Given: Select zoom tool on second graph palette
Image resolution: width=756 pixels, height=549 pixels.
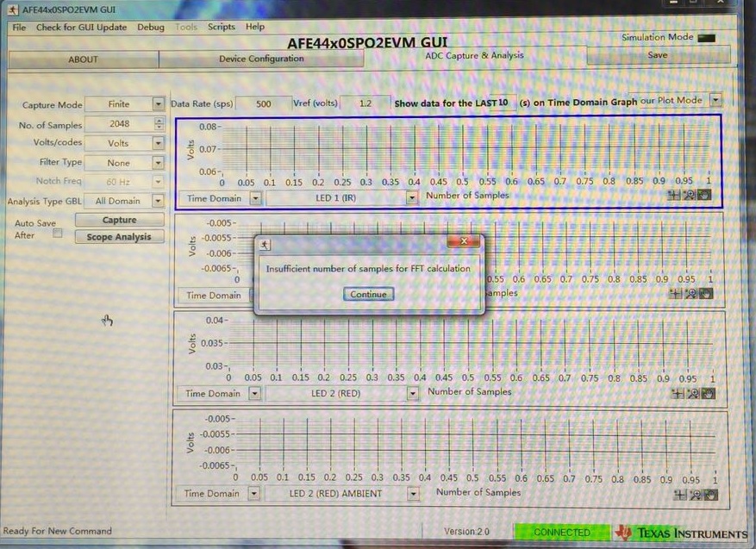Looking at the screenshot, I should click(x=690, y=294).
